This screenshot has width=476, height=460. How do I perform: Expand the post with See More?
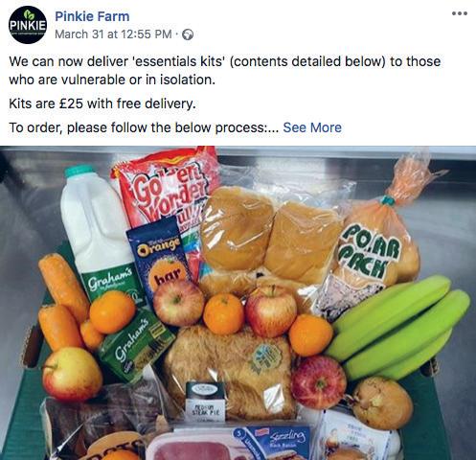pos(312,127)
